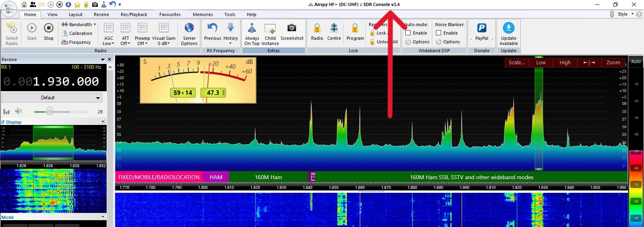644x227 pixels.
Task: Open the Favourites ribbon tab
Action: tap(170, 14)
